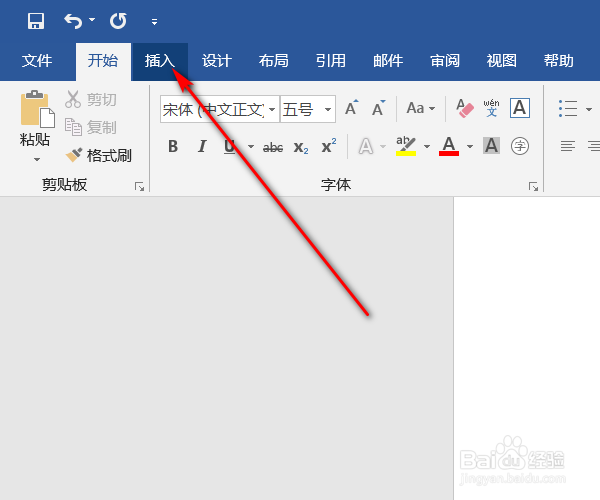Apply character border A icon
The height and width of the screenshot is (500, 600).
click(520, 108)
